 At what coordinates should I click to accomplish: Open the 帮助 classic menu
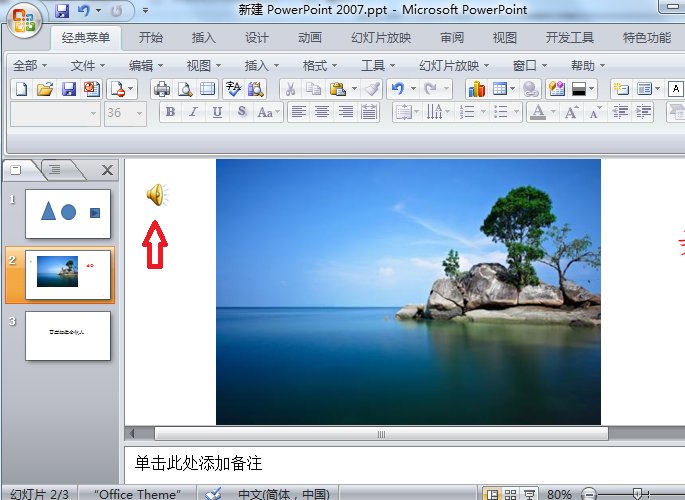587,66
